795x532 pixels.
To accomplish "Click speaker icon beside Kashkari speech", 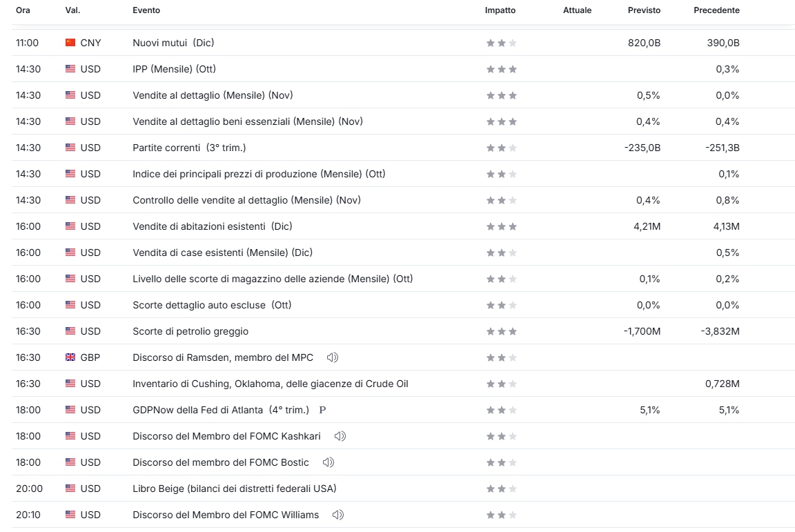I will (340, 436).
